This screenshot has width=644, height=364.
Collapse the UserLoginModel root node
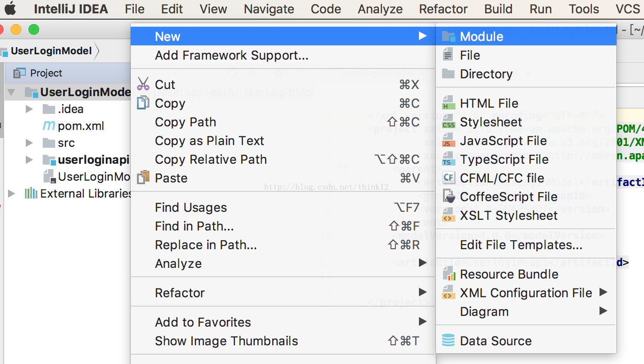tap(11, 92)
